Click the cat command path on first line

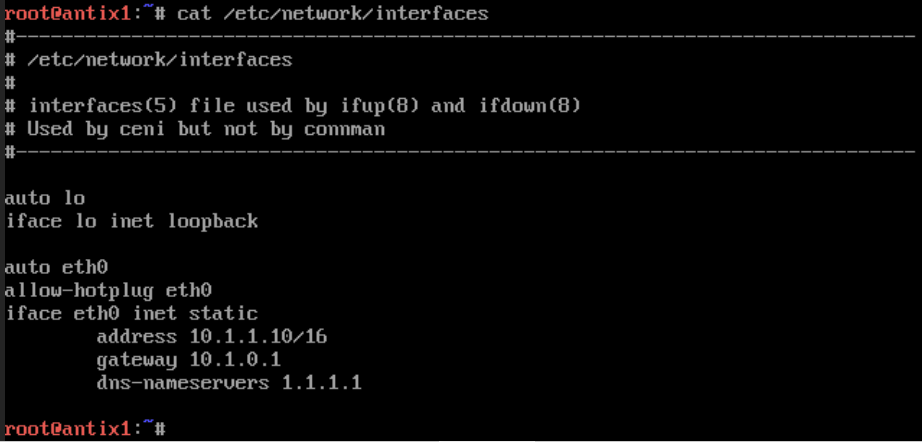pyautogui.click(x=355, y=14)
